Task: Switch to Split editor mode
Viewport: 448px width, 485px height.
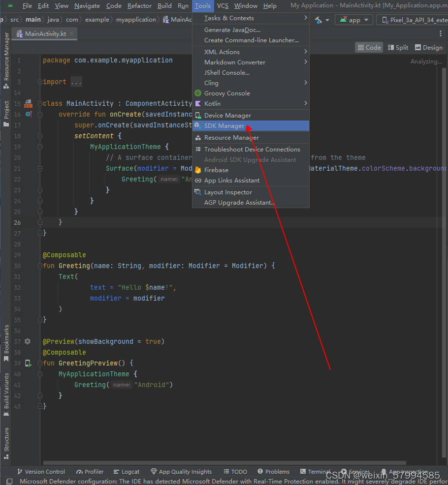Action: 398,47
